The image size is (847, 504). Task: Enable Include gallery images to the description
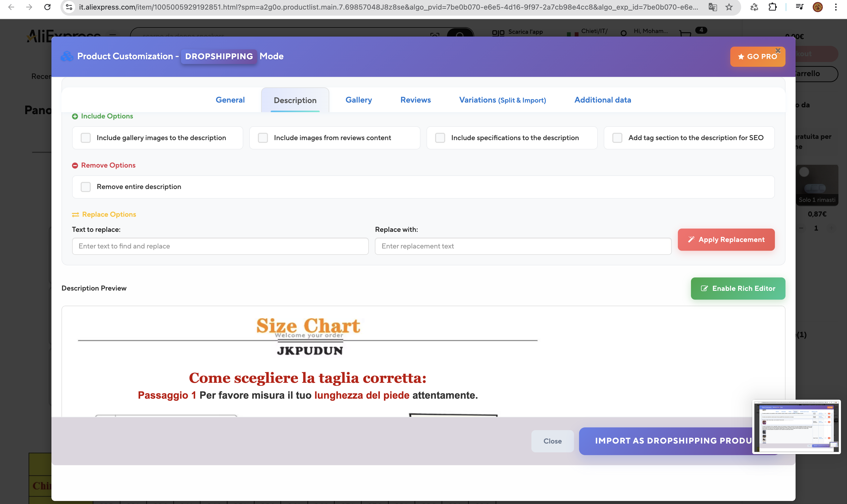(86, 138)
